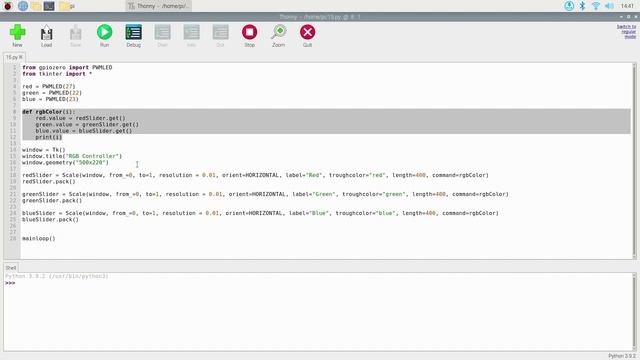
Task: Open a file using Load icon
Action: tap(46, 36)
